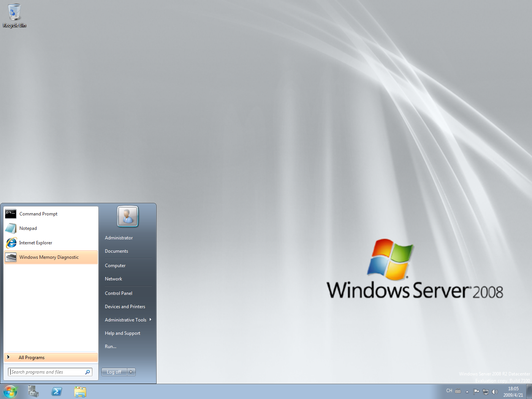This screenshot has width=532, height=399.
Task: Open Devices and Printers
Action: point(125,307)
